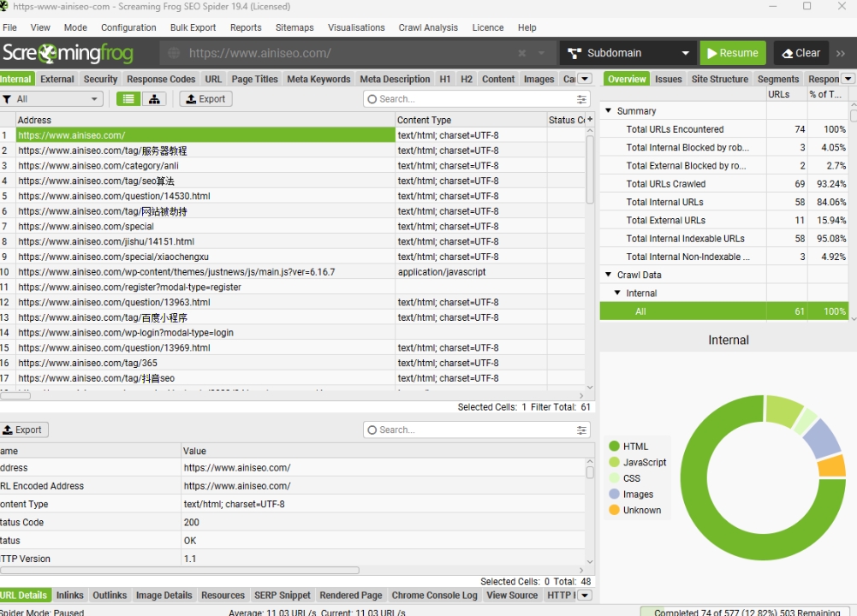Image resolution: width=857 pixels, height=616 pixels.
Task: Open the Inlinks tab
Action: [70, 595]
